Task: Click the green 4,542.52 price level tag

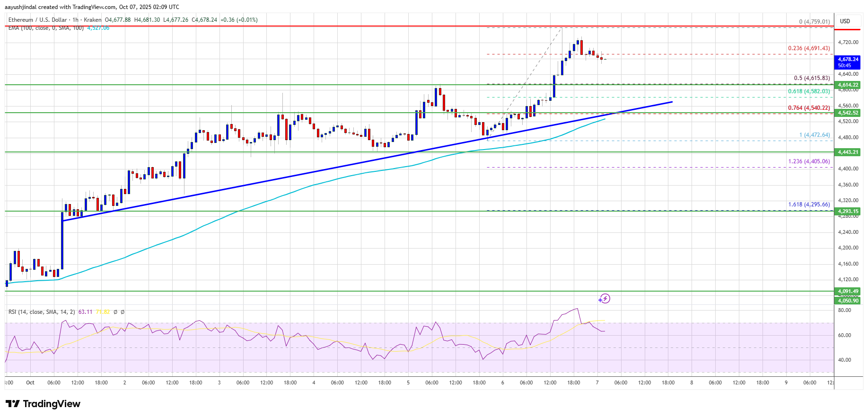Action: [848, 113]
